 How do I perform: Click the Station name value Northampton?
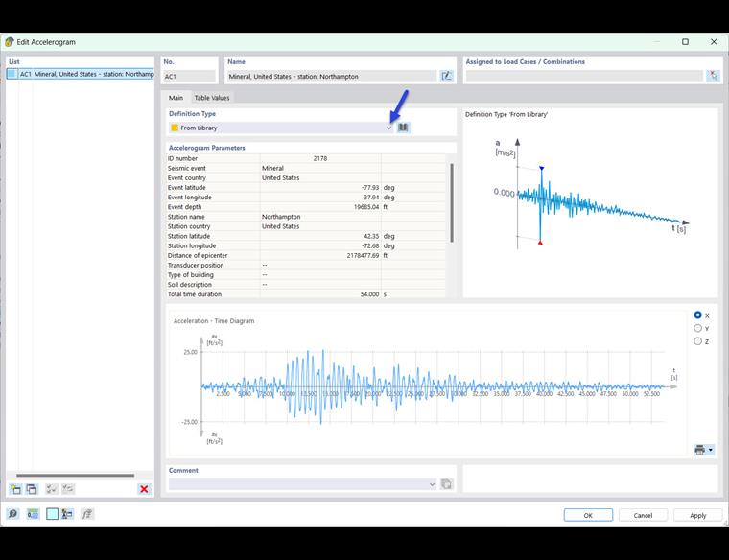tap(281, 217)
